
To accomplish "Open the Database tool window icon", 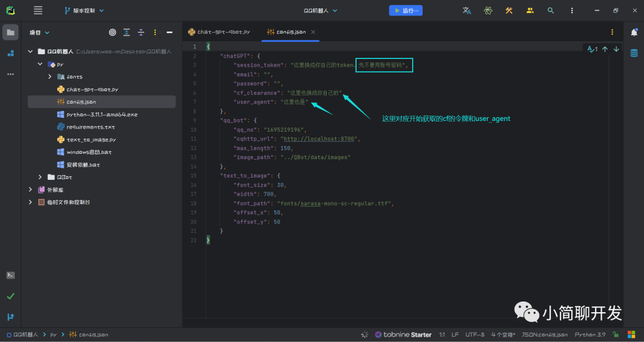I will click(634, 53).
